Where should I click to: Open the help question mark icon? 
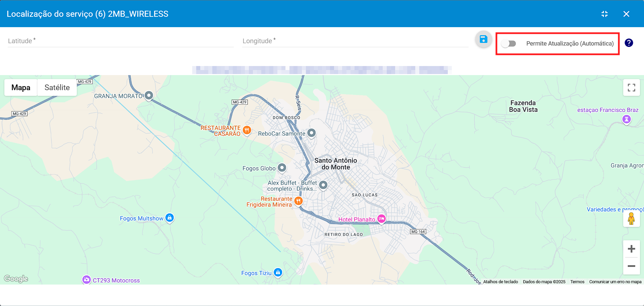(x=629, y=43)
